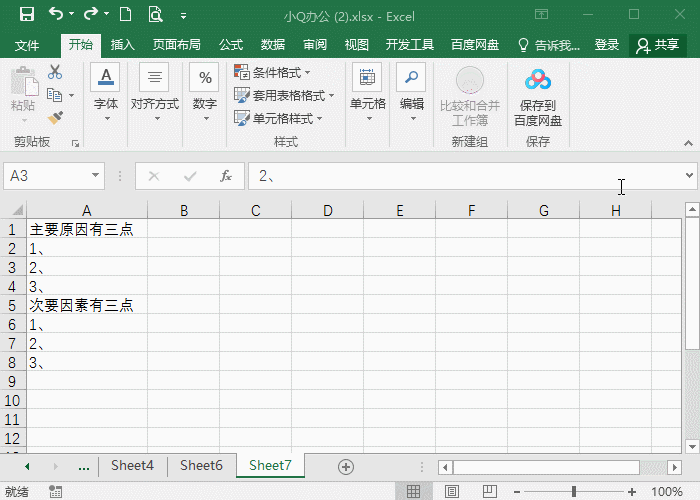Click Compare and Merge Workbooks button
This screenshot has width=700, height=500.
[x=470, y=96]
